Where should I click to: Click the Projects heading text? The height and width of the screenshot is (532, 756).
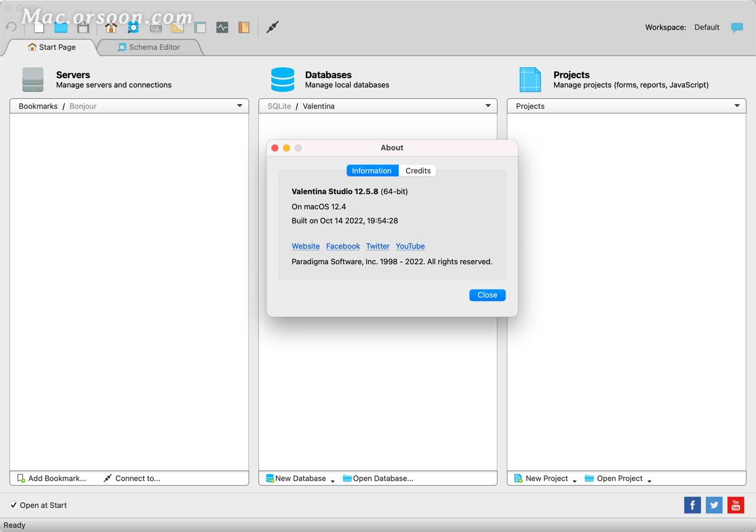(x=572, y=75)
